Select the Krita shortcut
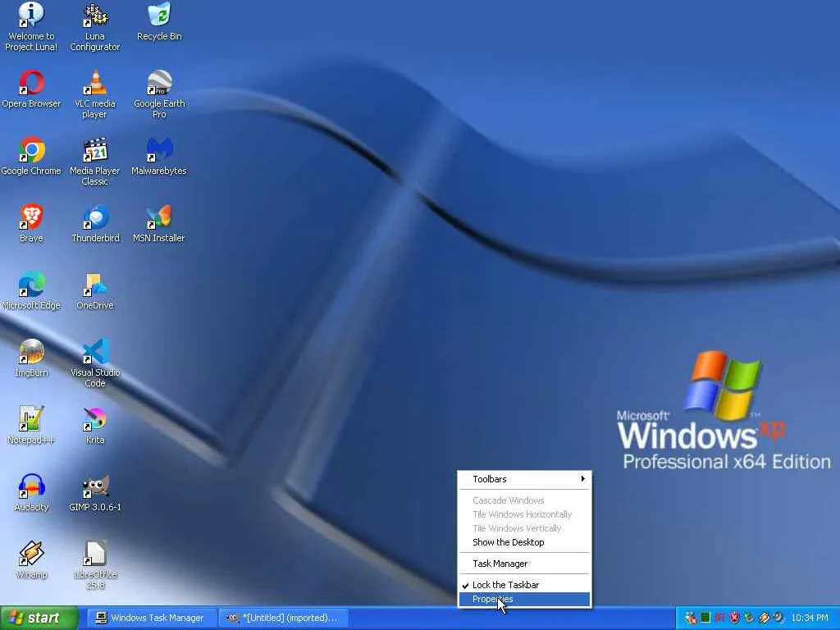The width and height of the screenshot is (840, 630). point(95,427)
